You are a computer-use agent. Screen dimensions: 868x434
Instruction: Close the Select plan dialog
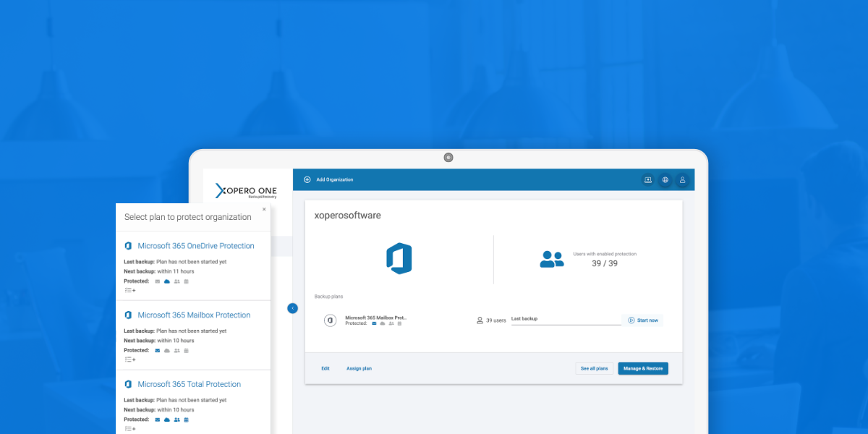click(x=264, y=209)
